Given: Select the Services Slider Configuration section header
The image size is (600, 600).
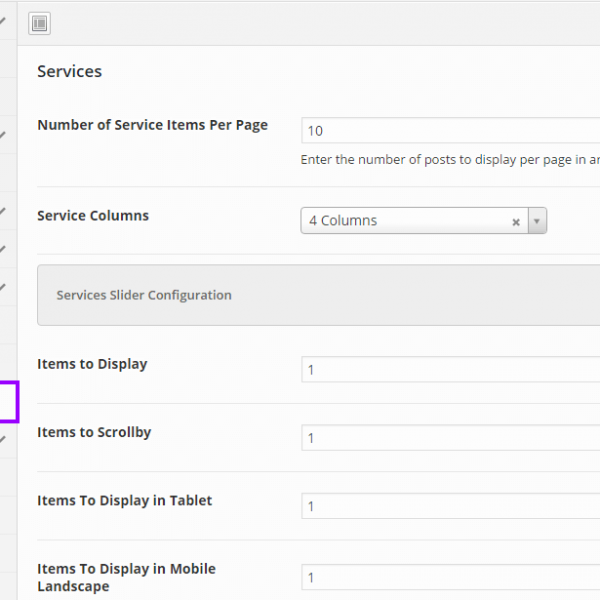Looking at the screenshot, I should 144,295.
